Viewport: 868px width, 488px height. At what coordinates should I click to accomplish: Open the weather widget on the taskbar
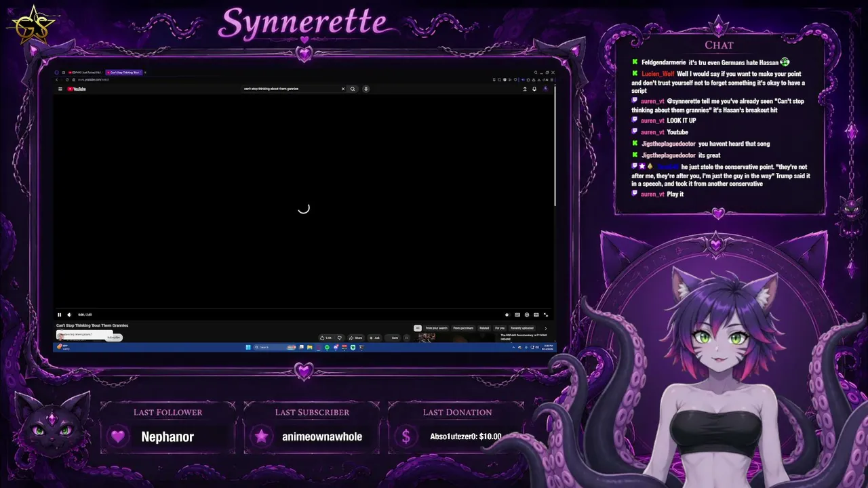coord(62,347)
